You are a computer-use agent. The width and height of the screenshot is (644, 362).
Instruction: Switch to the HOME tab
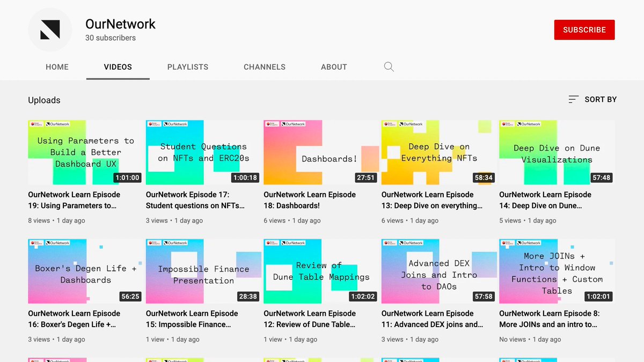click(x=57, y=67)
